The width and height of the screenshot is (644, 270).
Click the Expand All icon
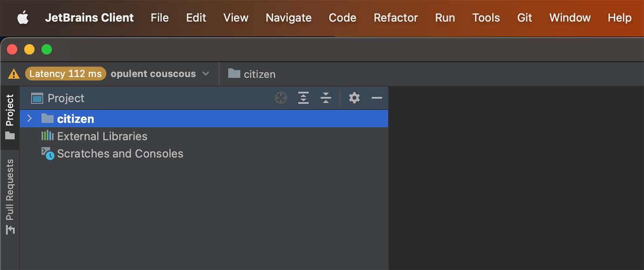303,98
